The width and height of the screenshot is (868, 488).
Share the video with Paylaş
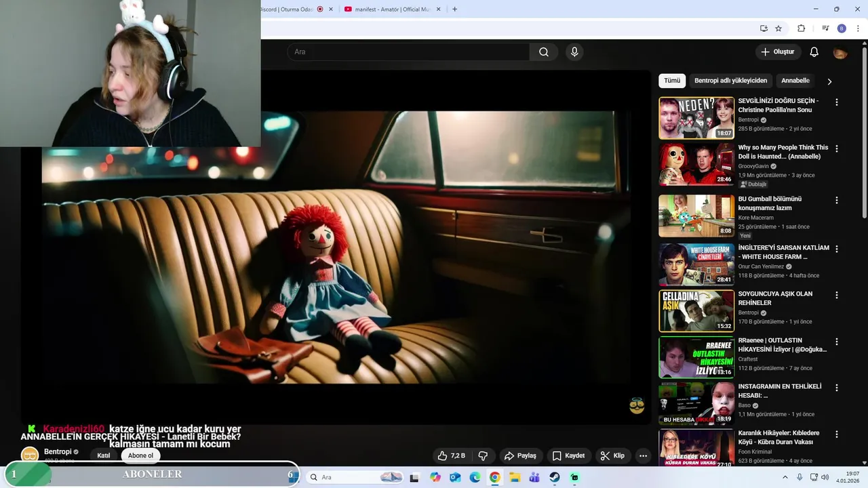click(520, 455)
